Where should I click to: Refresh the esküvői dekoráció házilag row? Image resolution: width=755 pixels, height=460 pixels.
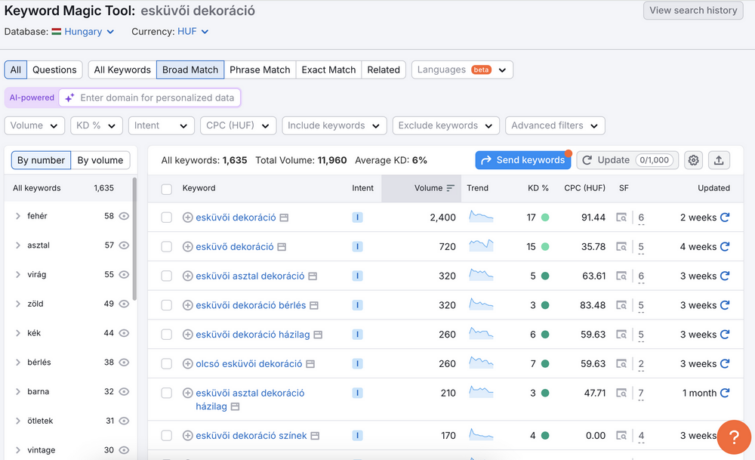click(x=725, y=334)
